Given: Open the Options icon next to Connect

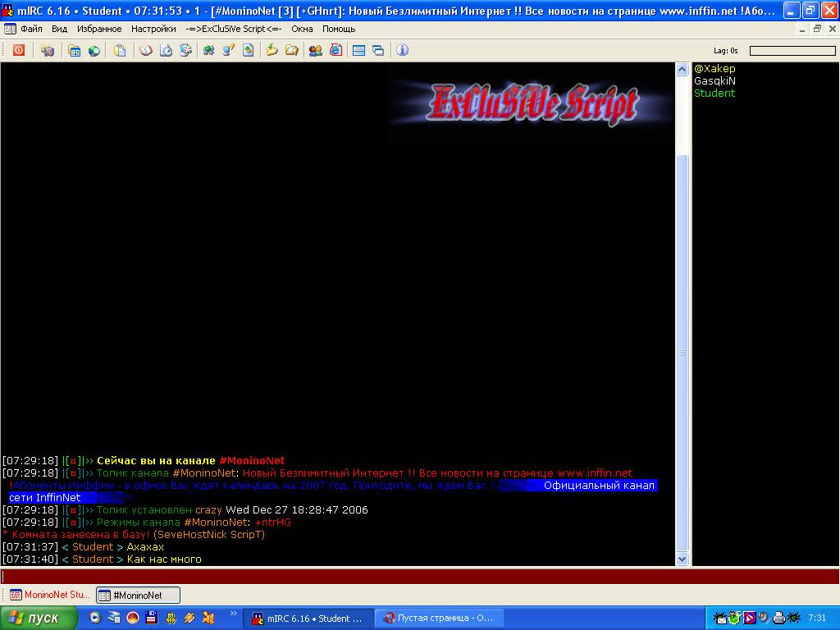Looking at the screenshot, I should [x=48, y=50].
